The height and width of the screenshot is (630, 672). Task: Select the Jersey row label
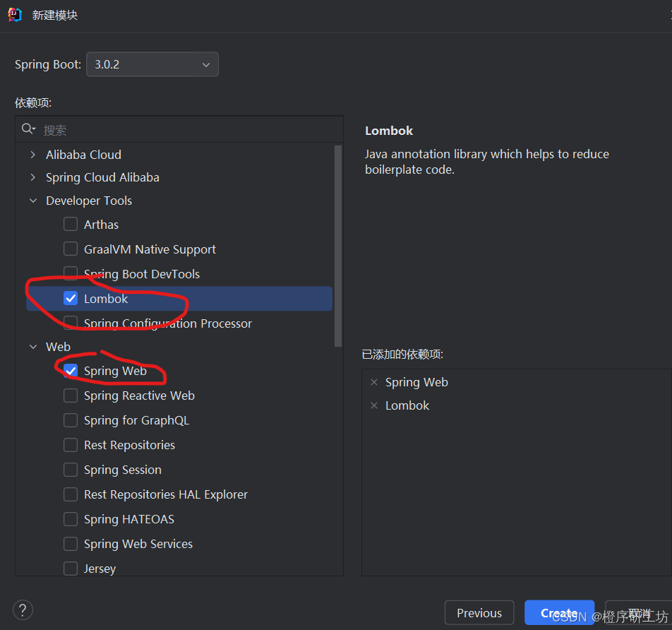point(100,569)
